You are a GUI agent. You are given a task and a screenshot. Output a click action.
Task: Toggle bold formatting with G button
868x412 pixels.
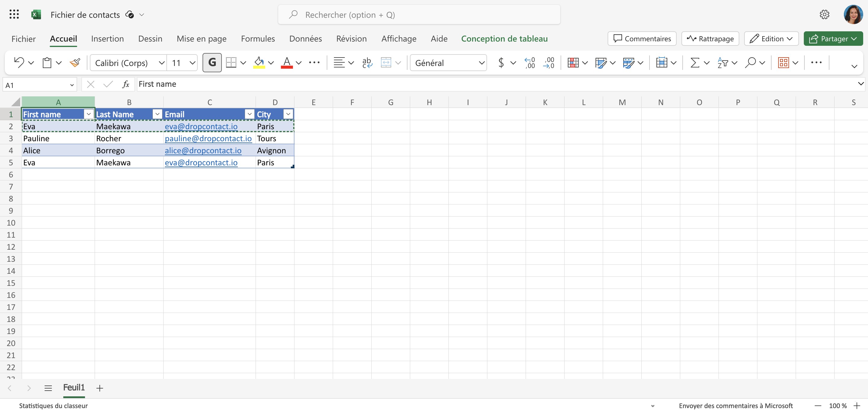212,63
